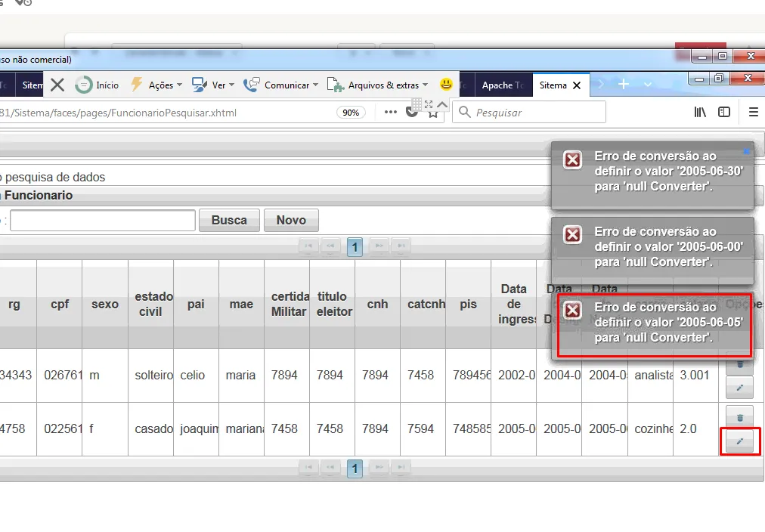Click the catcnh column header
The width and height of the screenshot is (765, 532).
(423, 305)
